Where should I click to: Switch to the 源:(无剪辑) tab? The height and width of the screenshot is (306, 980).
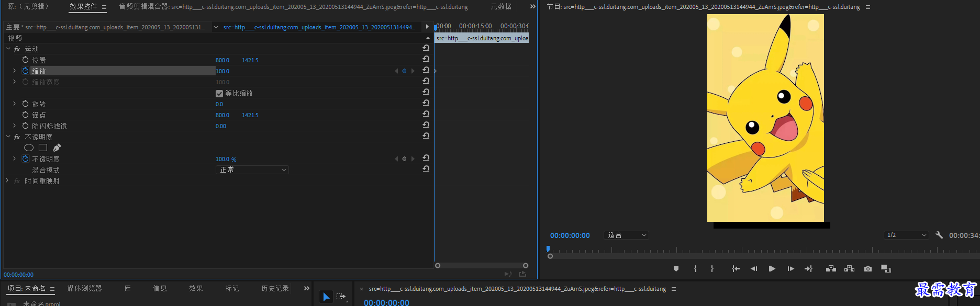pyautogui.click(x=28, y=7)
